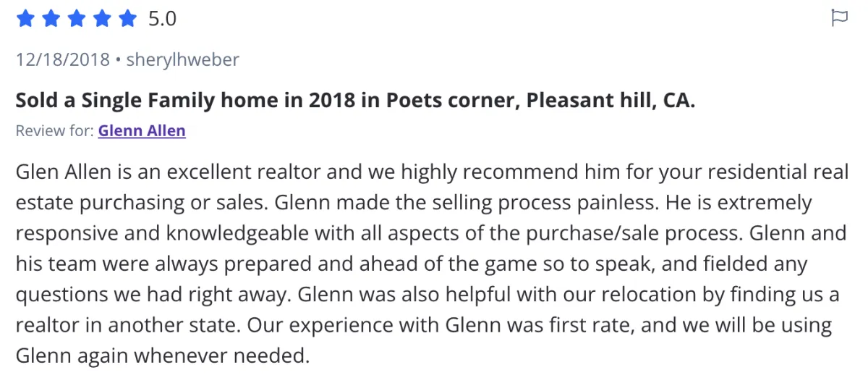The height and width of the screenshot is (378, 868).
Task: Click the fourth blue rating star
Action: [x=101, y=19]
